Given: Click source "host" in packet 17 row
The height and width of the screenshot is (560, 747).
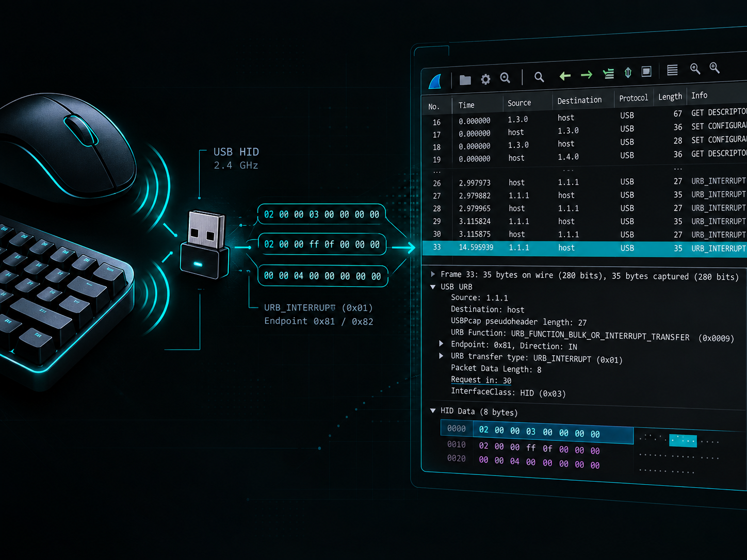Looking at the screenshot, I should point(516,133).
